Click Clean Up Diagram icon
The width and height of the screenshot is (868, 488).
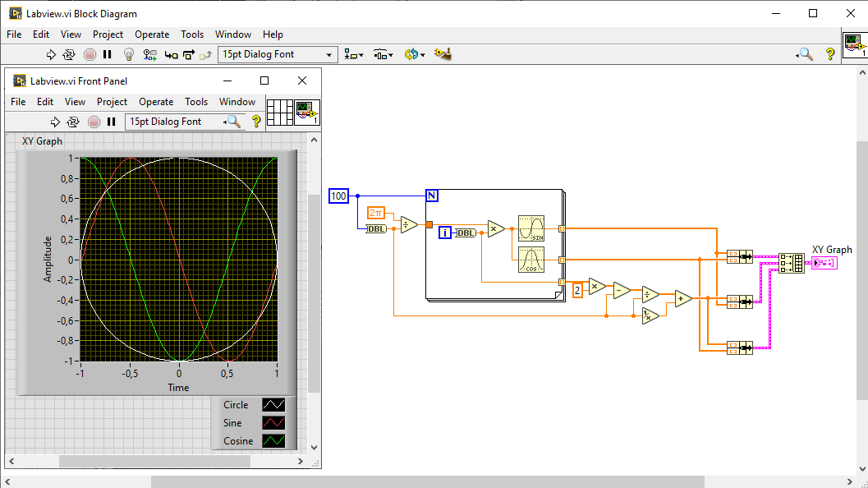tap(443, 54)
